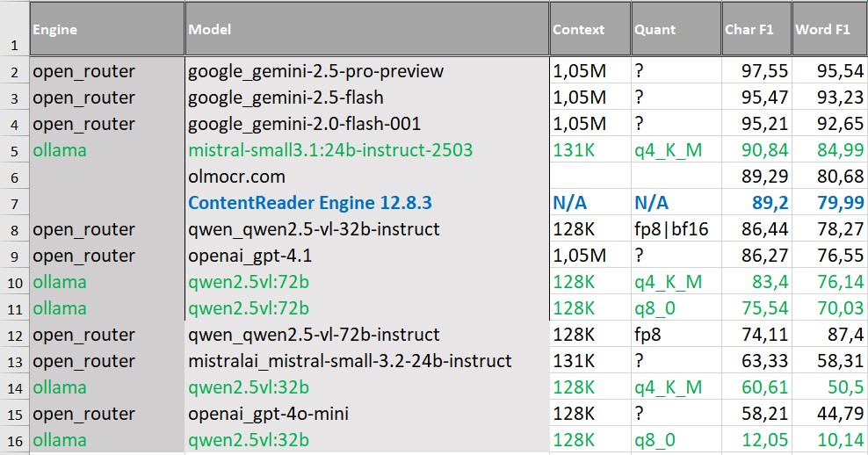
Task: Click the Context header cell
Action: (590, 30)
